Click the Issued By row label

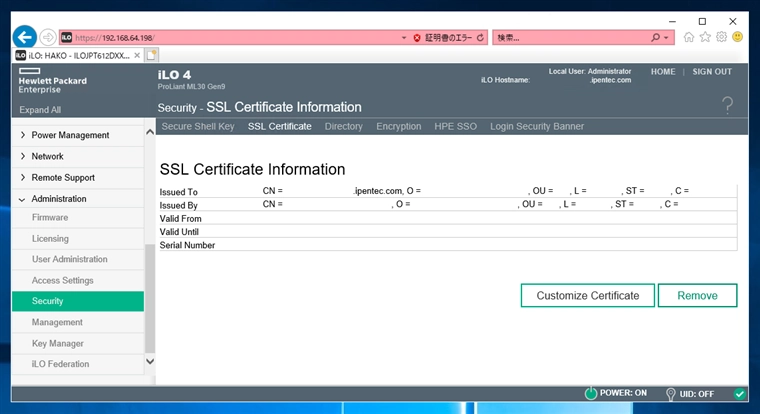tap(178, 206)
